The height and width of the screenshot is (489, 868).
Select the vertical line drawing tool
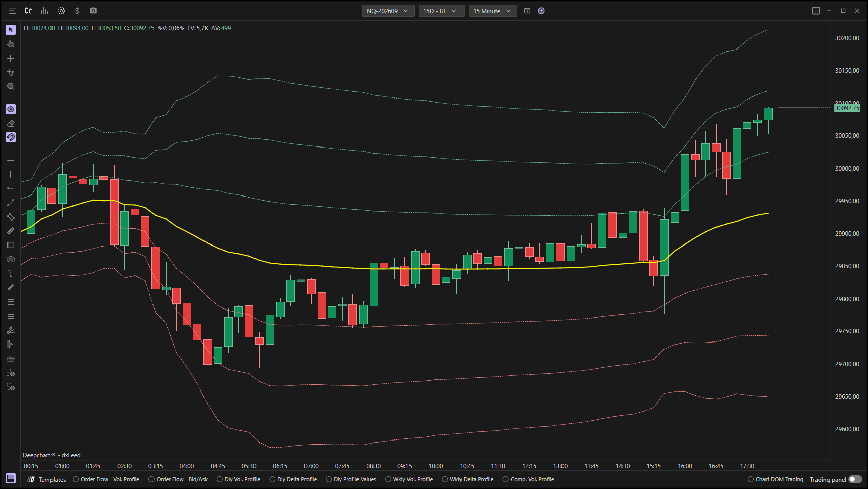[11, 174]
